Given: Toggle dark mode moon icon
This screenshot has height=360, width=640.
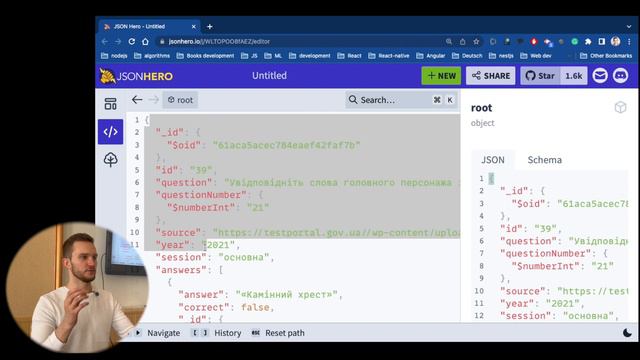Looking at the screenshot, I should click(x=627, y=333).
